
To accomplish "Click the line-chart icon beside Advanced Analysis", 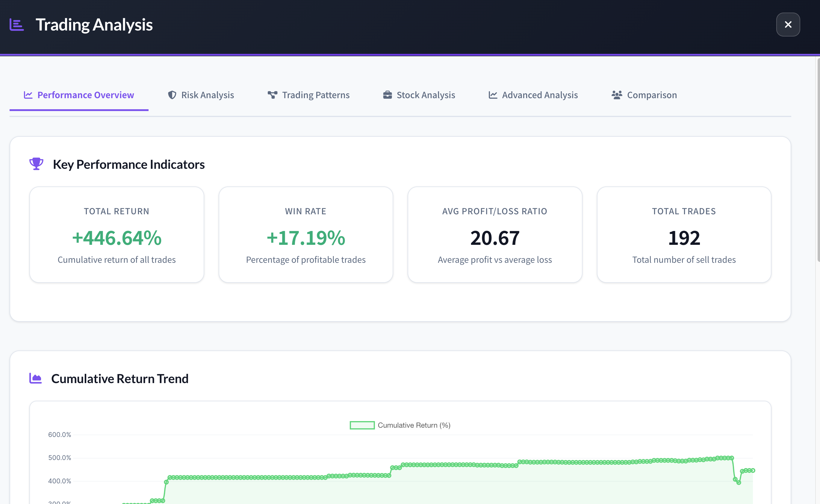I will pos(493,95).
